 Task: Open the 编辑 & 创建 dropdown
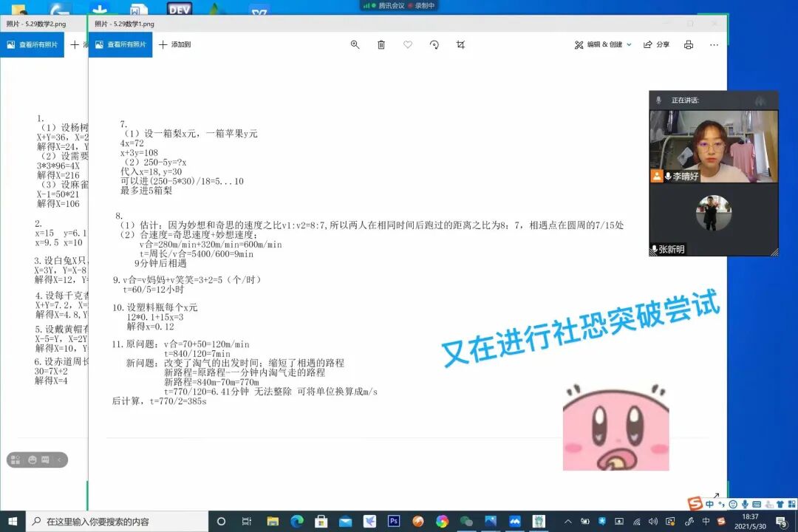tap(604, 44)
